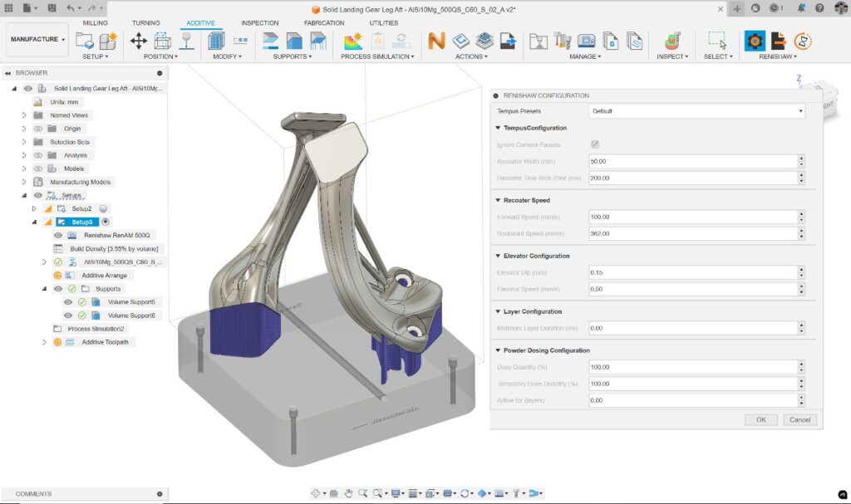The image size is (851, 504).
Task: Open the MILLING ribbon tab
Action: (95, 22)
